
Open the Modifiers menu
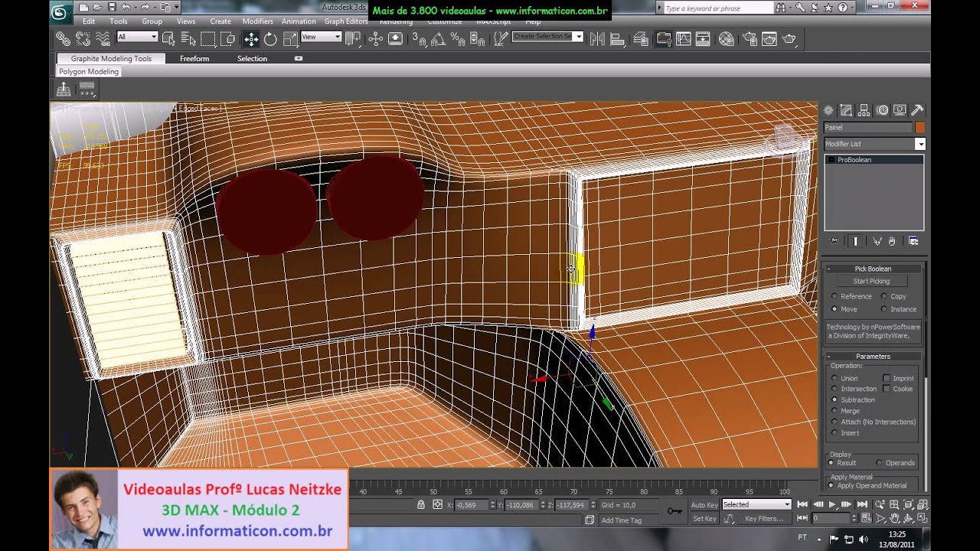pyautogui.click(x=257, y=21)
